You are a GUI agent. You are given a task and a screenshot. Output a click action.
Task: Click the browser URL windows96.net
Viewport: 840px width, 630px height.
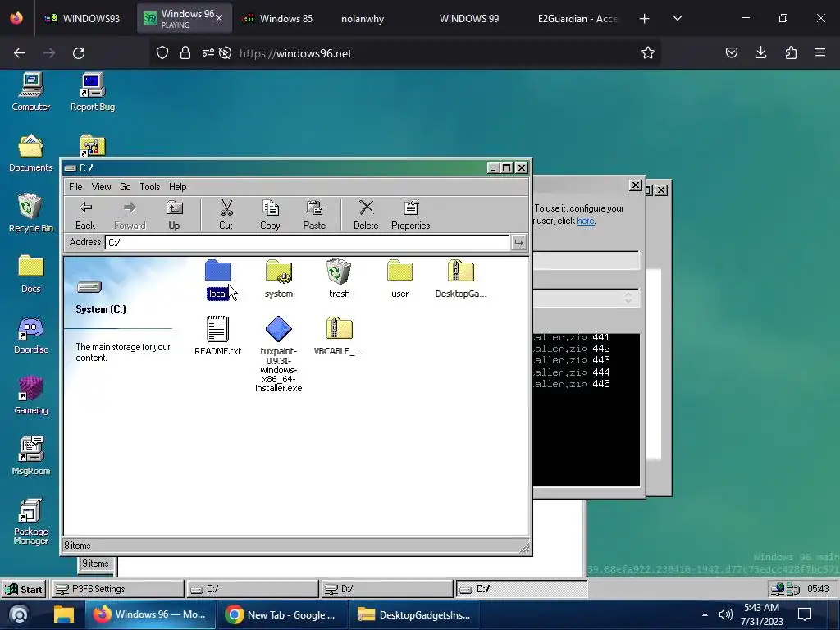295,53
